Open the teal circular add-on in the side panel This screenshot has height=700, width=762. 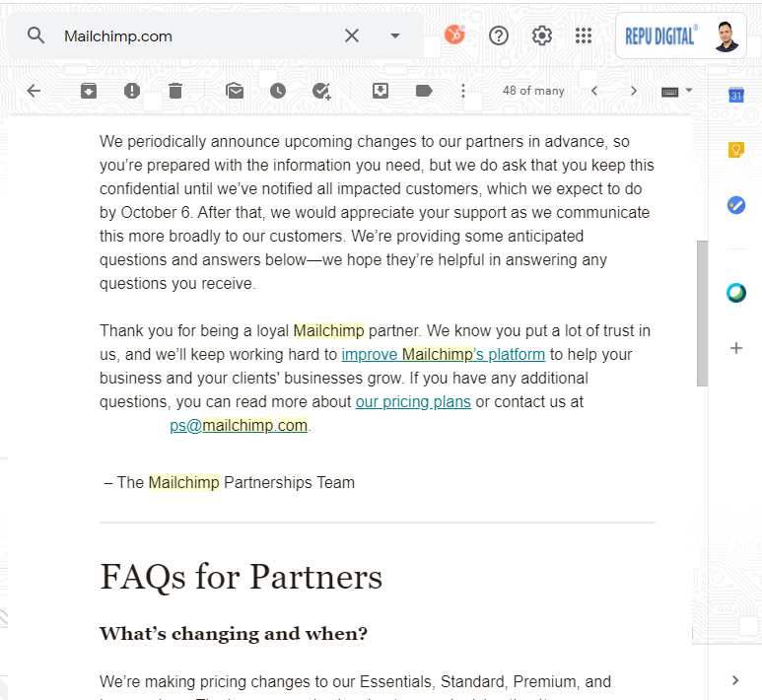[736, 293]
